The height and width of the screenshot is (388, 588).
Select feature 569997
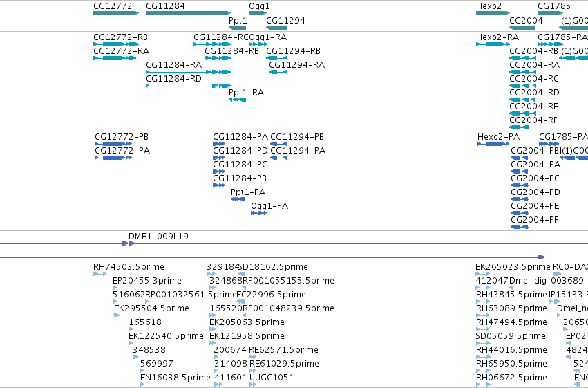142,371
